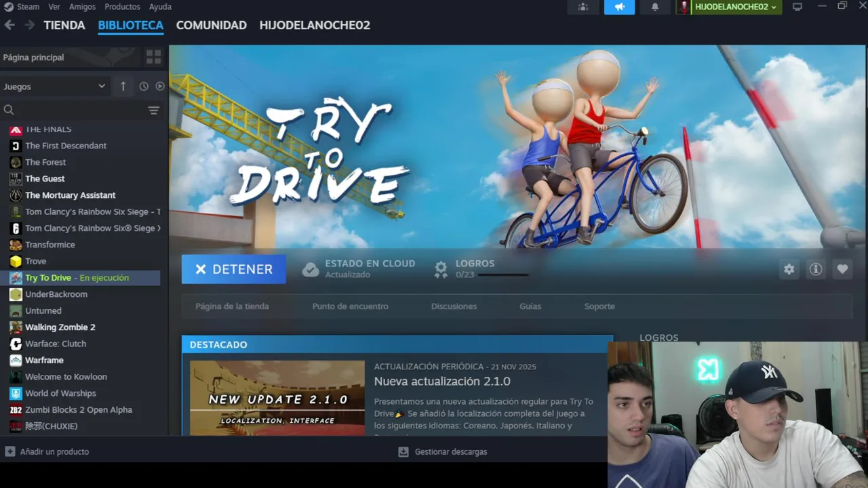Viewport: 868px width, 488px height.
Task: Click the Trove yellow cube icon
Action: [x=16, y=261]
